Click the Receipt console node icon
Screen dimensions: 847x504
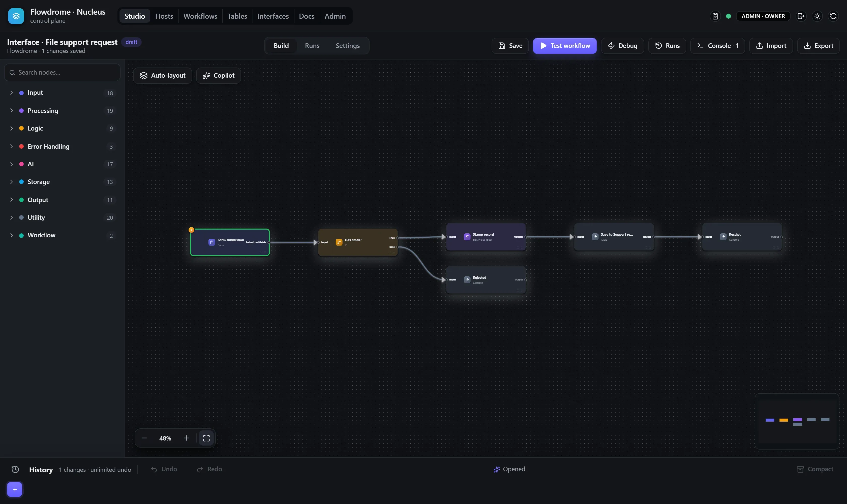click(723, 237)
